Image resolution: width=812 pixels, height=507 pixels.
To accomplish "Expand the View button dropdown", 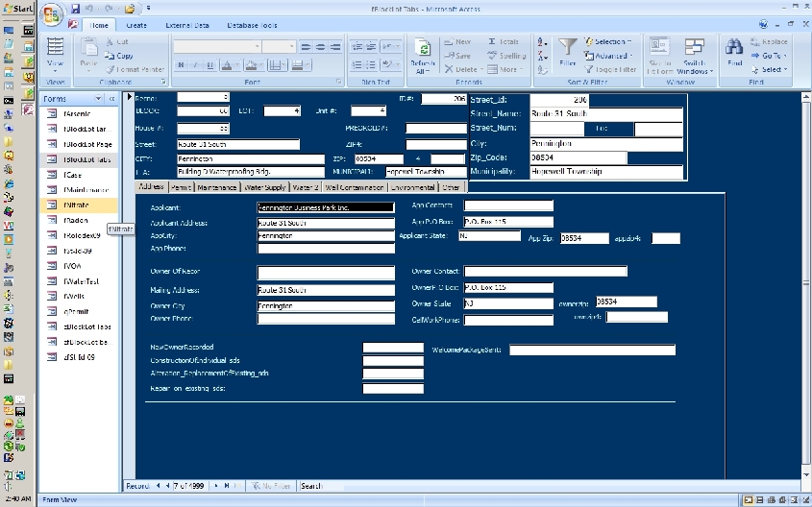I will pyautogui.click(x=56, y=73).
